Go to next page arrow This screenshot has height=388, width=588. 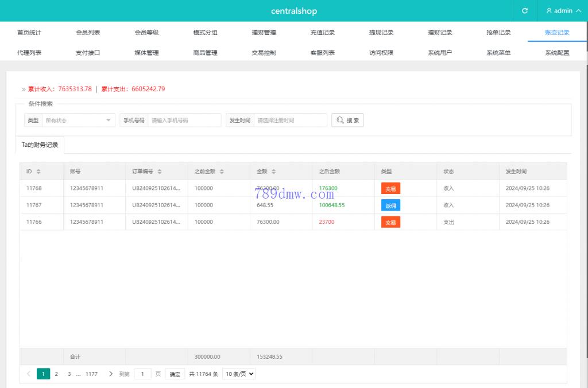tap(111, 374)
